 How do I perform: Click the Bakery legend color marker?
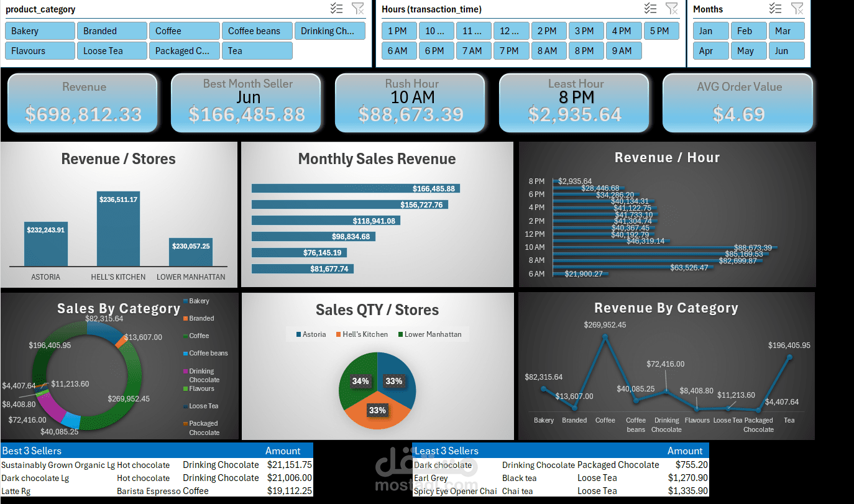click(185, 301)
